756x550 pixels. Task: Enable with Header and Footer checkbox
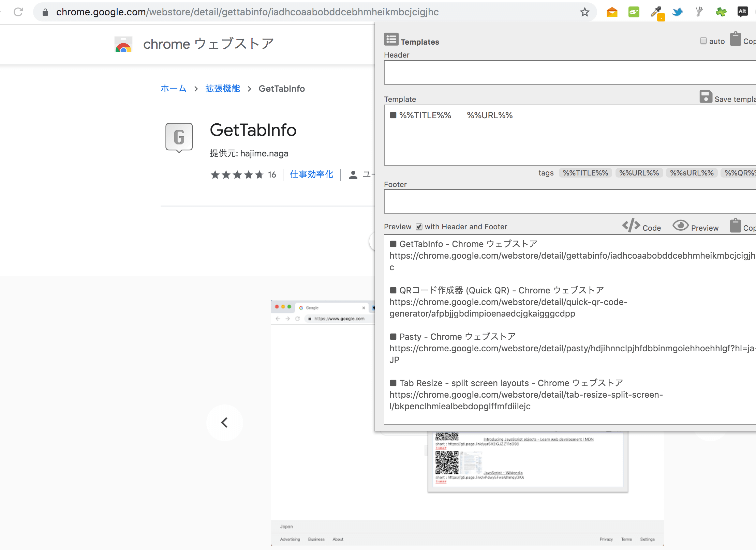click(x=419, y=226)
